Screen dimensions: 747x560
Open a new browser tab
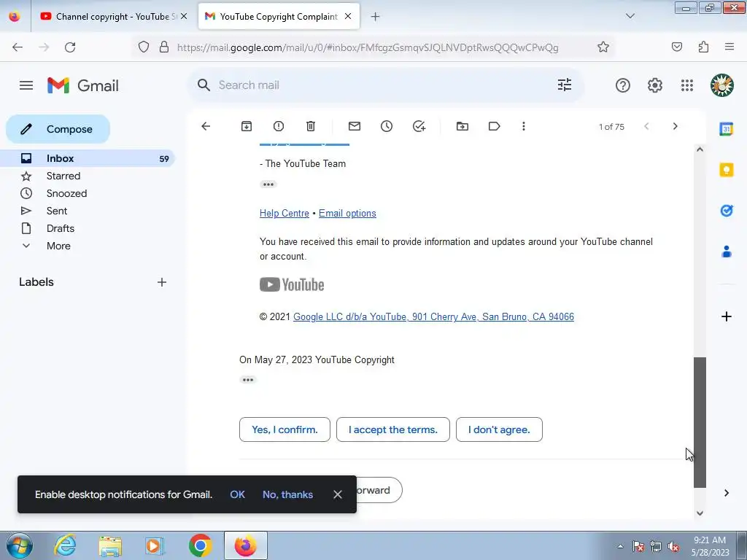[x=375, y=17]
